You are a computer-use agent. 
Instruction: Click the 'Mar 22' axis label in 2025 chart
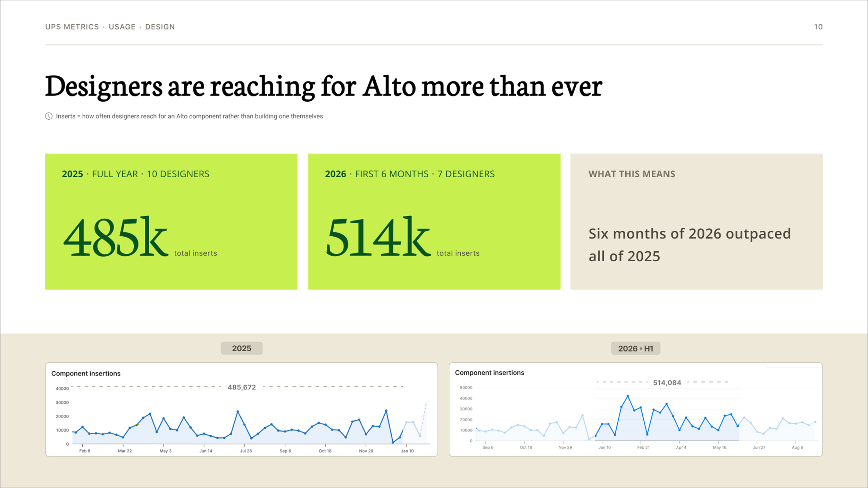[x=125, y=451]
